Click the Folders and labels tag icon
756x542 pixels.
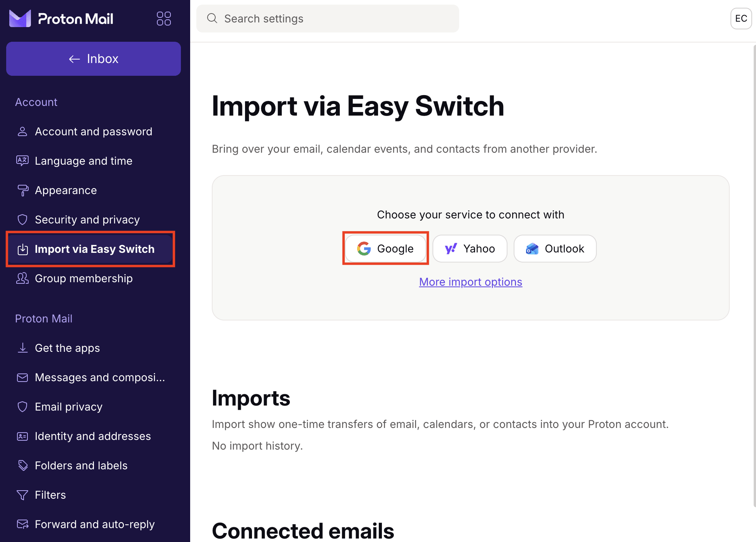point(22,465)
